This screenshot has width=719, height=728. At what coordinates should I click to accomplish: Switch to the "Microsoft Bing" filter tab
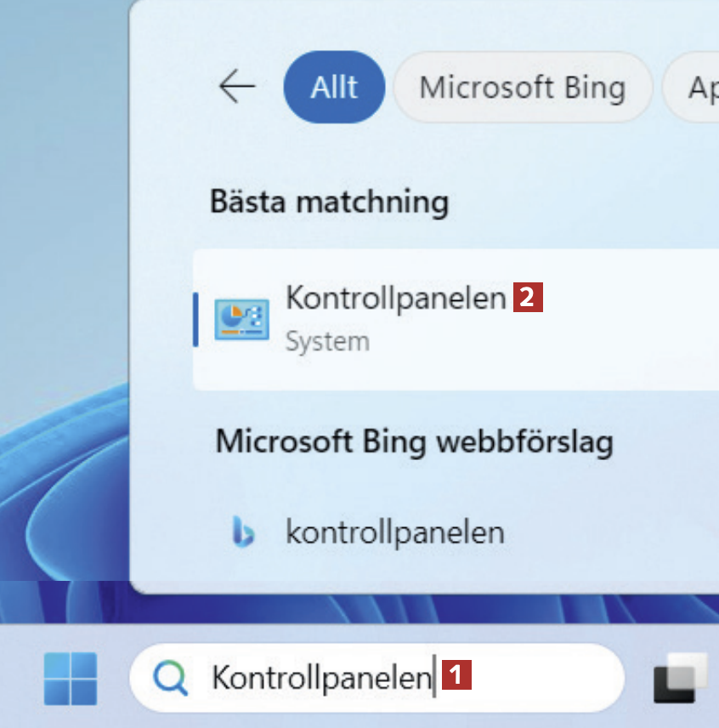(x=522, y=87)
